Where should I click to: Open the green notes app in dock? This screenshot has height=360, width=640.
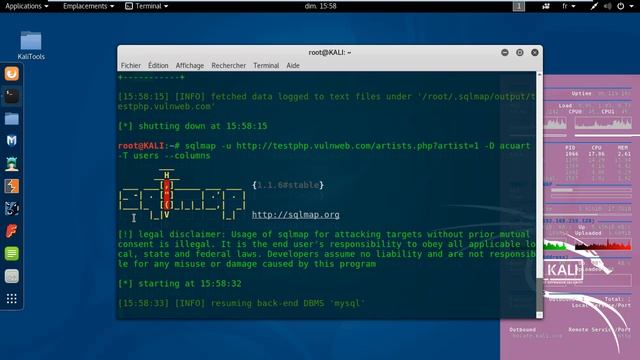pyautogui.click(x=11, y=253)
